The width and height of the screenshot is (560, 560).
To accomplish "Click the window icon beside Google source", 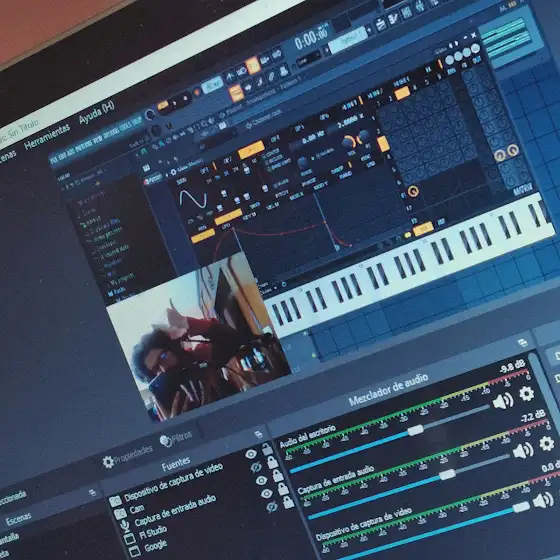I will click(x=135, y=551).
